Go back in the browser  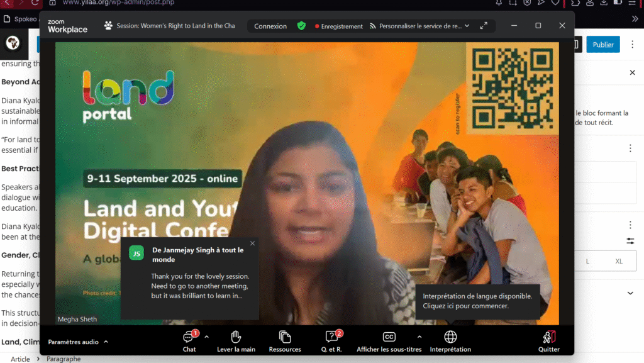click(x=7, y=3)
